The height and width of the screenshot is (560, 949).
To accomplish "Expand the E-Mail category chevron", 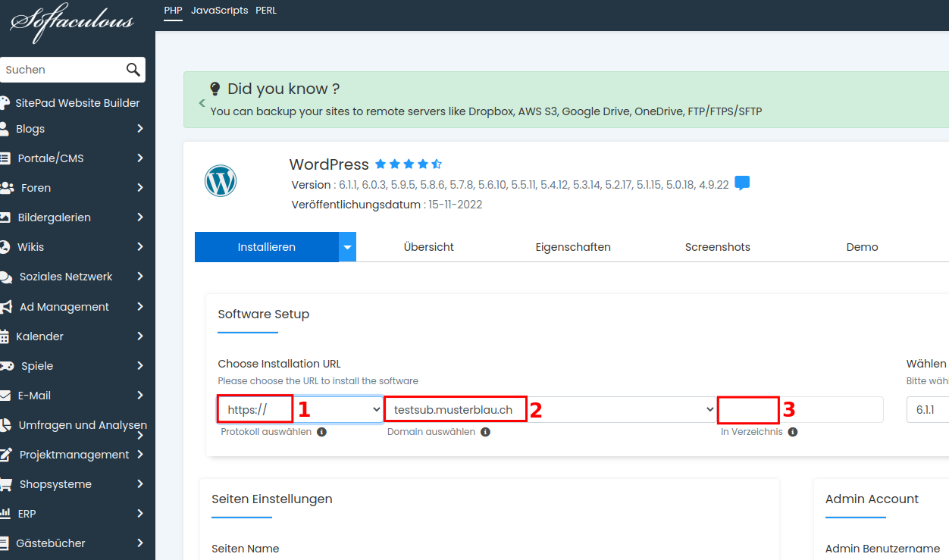I will (x=140, y=396).
